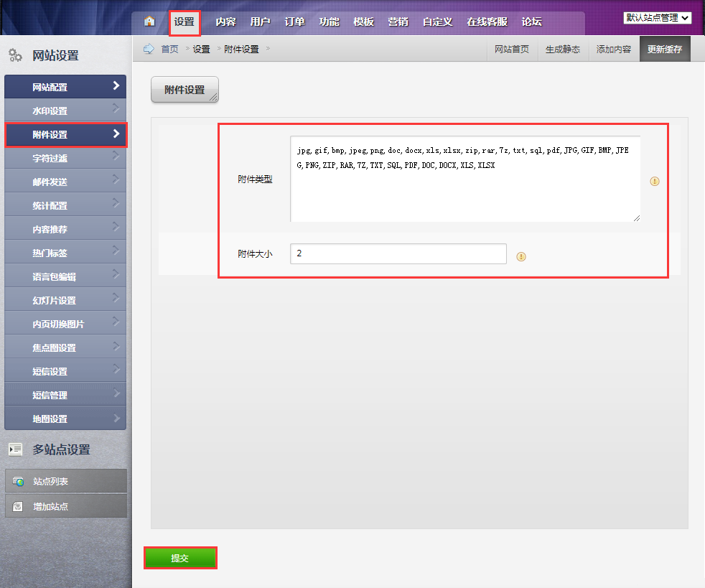Click the 增加站点 icon in sidebar
The height and width of the screenshot is (588, 705).
(18, 506)
